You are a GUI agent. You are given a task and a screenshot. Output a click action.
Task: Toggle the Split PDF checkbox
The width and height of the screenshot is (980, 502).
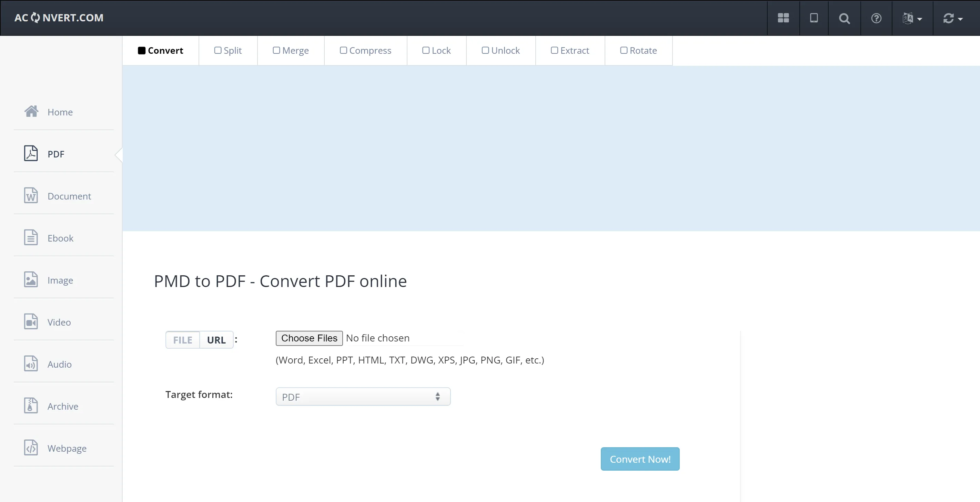point(216,50)
